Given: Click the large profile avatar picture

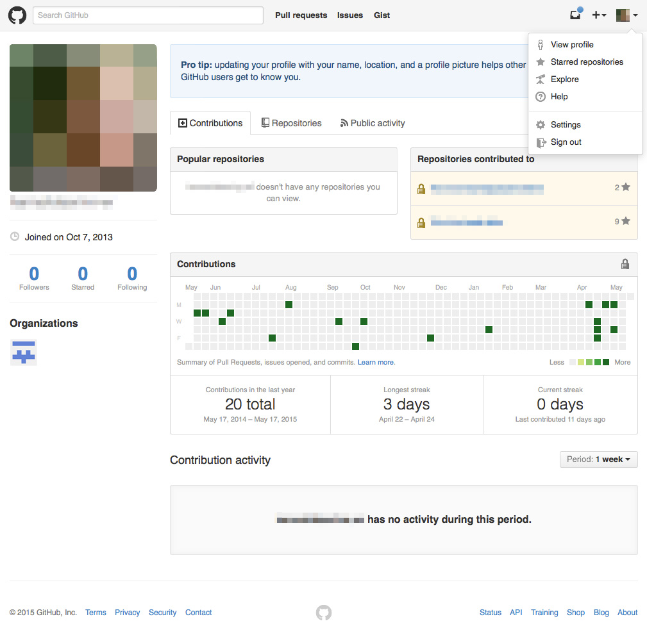Looking at the screenshot, I should (x=83, y=118).
